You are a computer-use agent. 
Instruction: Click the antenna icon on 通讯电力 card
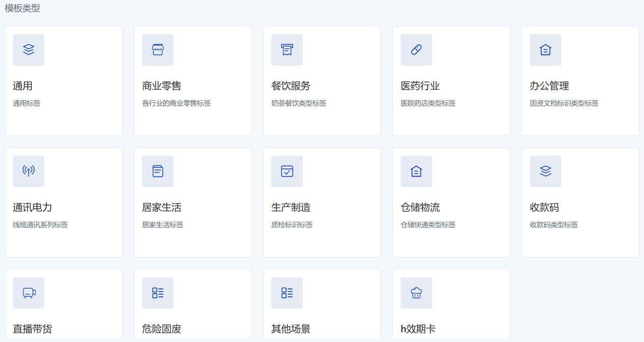[x=28, y=171]
